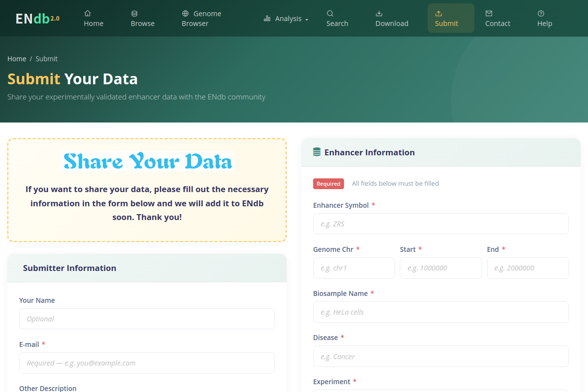588x392 pixels.
Task: Open the Download menu item
Action: [392, 18]
